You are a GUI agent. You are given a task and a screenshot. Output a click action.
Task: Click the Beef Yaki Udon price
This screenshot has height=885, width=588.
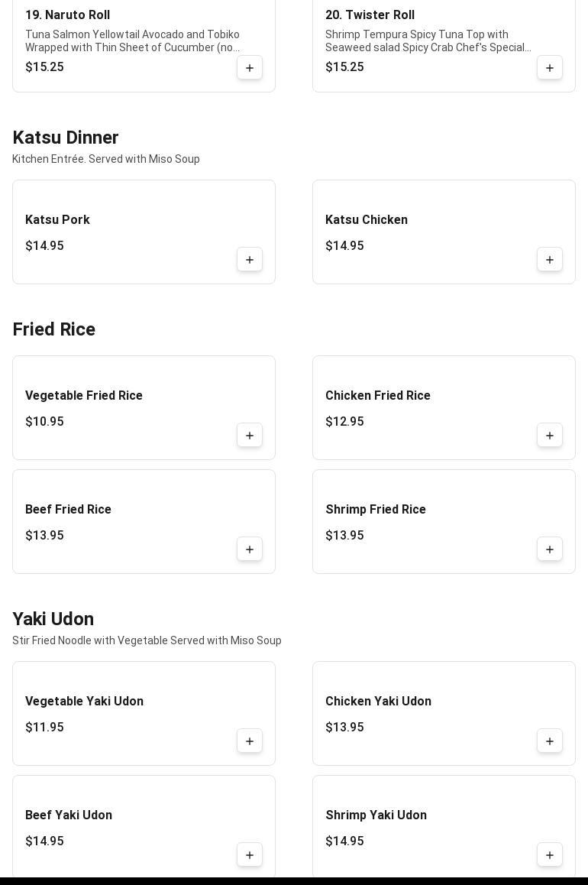point(44,841)
